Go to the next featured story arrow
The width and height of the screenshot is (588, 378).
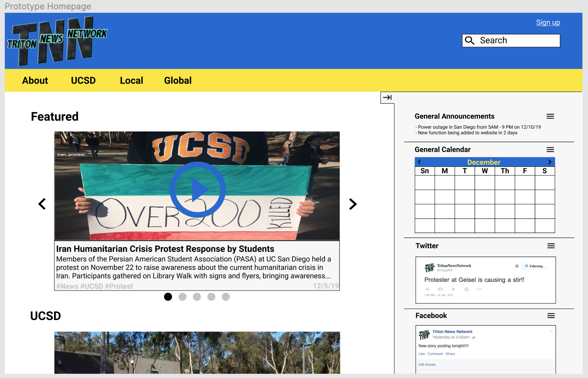pyautogui.click(x=353, y=204)
